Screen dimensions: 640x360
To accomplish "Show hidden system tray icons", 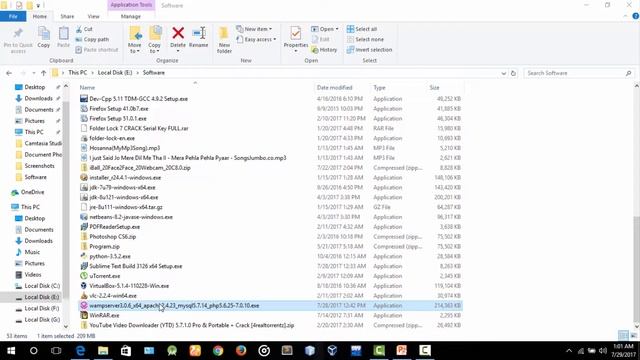I will pos(569,351).
